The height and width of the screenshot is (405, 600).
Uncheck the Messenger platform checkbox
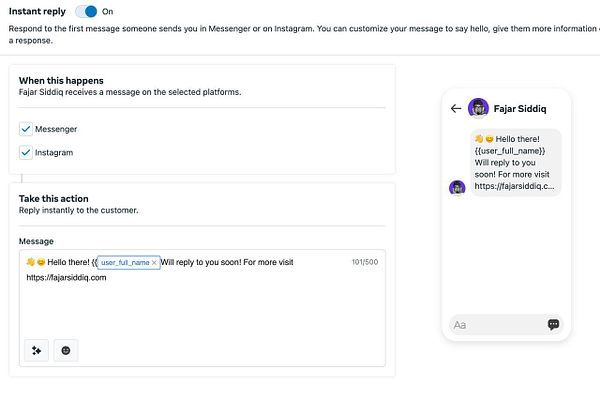pyautogui.click(x=26, y=129)
